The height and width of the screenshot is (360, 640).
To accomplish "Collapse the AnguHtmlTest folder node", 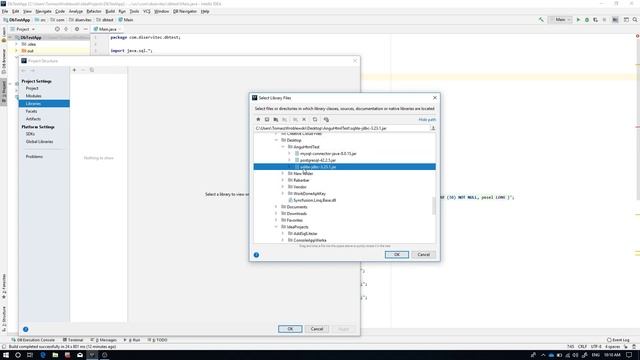I will pos(283,147).
